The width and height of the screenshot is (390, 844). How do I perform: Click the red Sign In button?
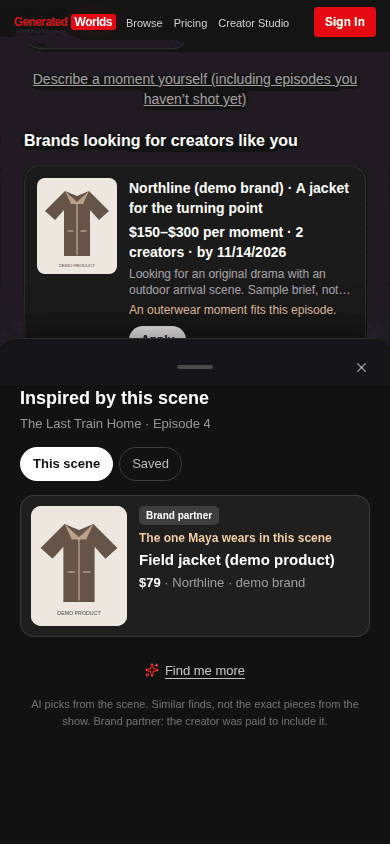point(345,22)
